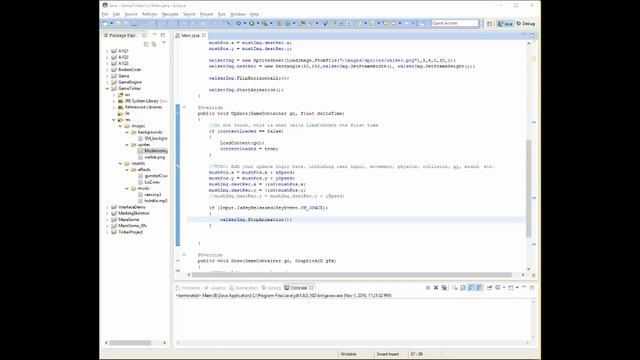Toggle Link with Editor in Package Explorer

[x=154, y=44]
